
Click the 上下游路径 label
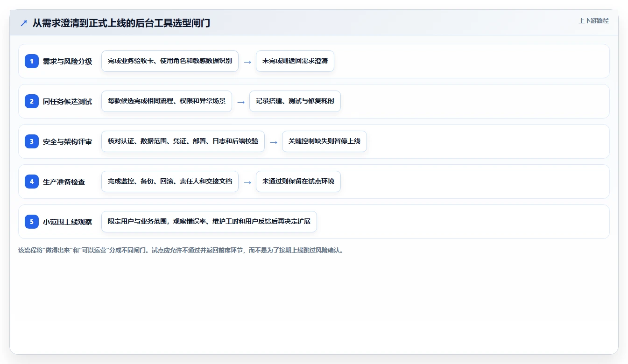(x=593, y=21)
